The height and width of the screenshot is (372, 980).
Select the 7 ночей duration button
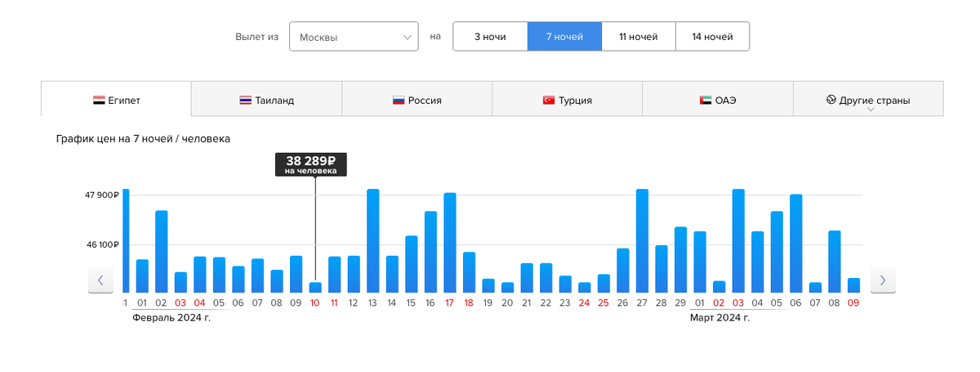pyautogui.click(x=564, y=37)
